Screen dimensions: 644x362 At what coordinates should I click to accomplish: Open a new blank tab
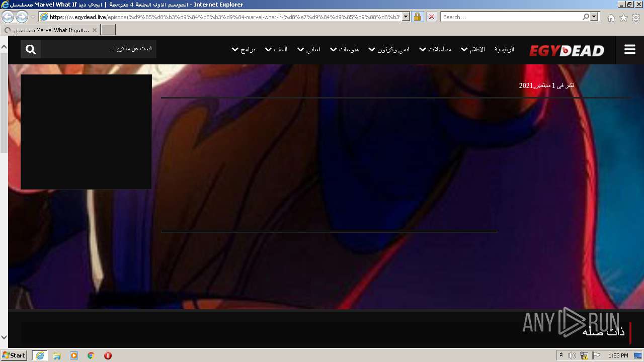coord(108,30)
